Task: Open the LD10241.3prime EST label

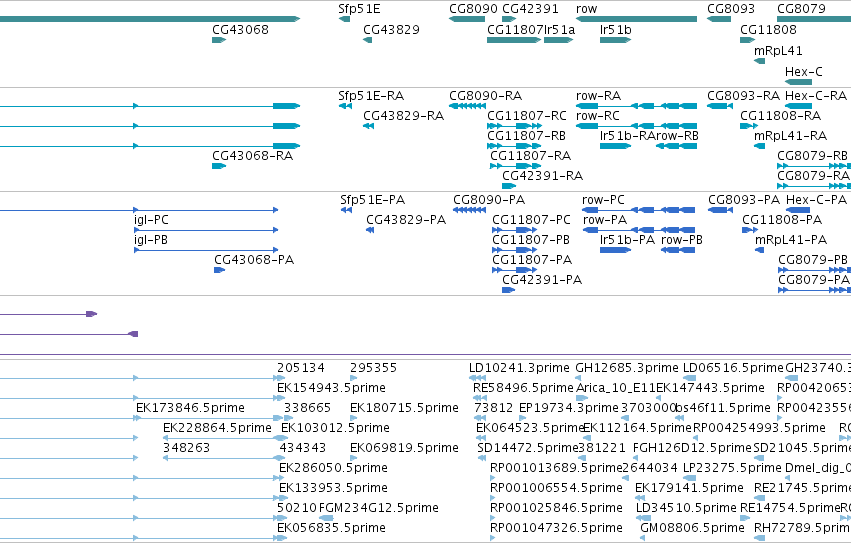Action: click(519, 368)
